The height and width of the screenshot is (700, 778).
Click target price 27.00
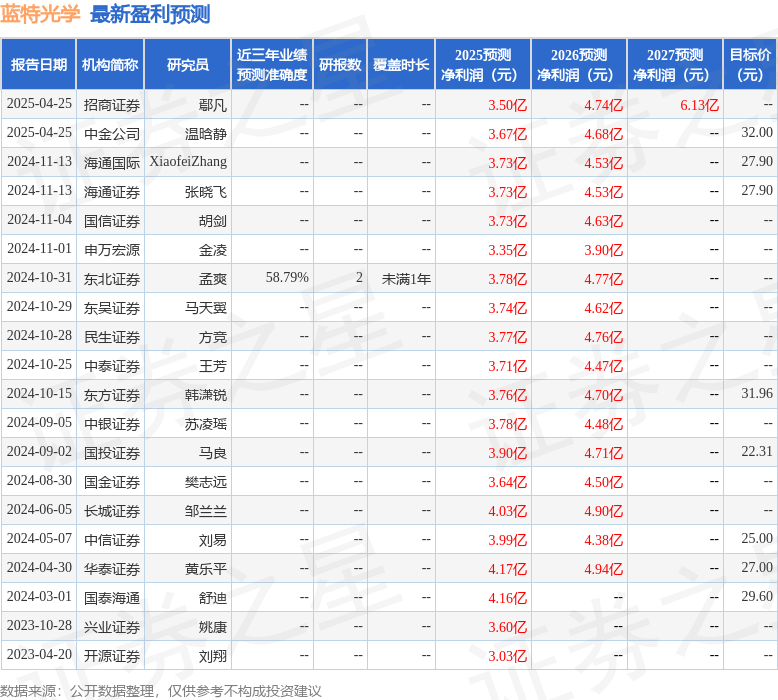click(x=757, y=568)
